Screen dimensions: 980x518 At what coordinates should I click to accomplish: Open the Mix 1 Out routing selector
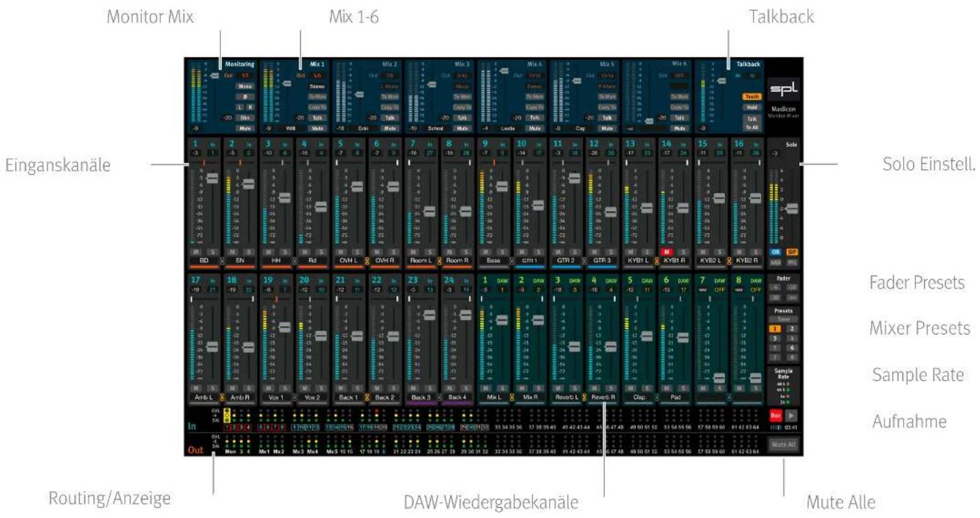point(318,74)
